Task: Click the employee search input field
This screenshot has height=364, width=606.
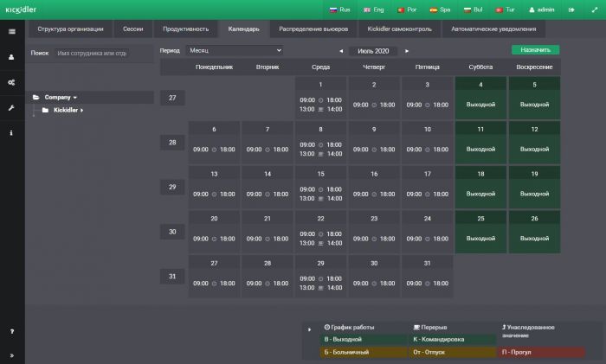Action: click(92, 54)
